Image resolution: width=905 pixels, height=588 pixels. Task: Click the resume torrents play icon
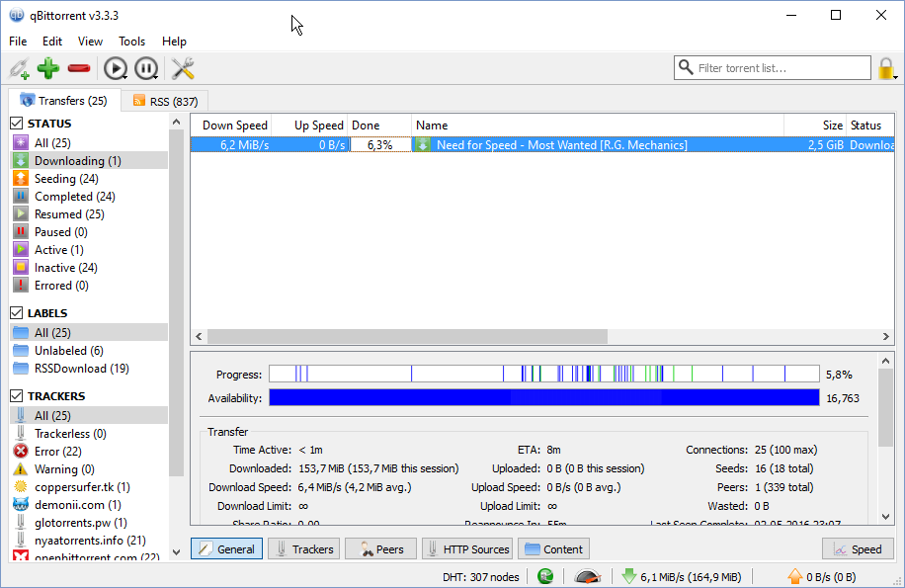pyautogui.click(x=115, y=68)
